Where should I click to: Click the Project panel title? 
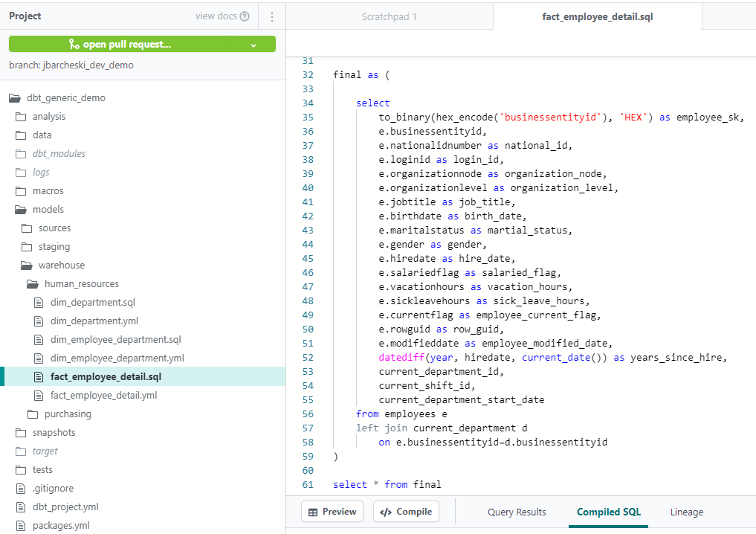point(25,16)
